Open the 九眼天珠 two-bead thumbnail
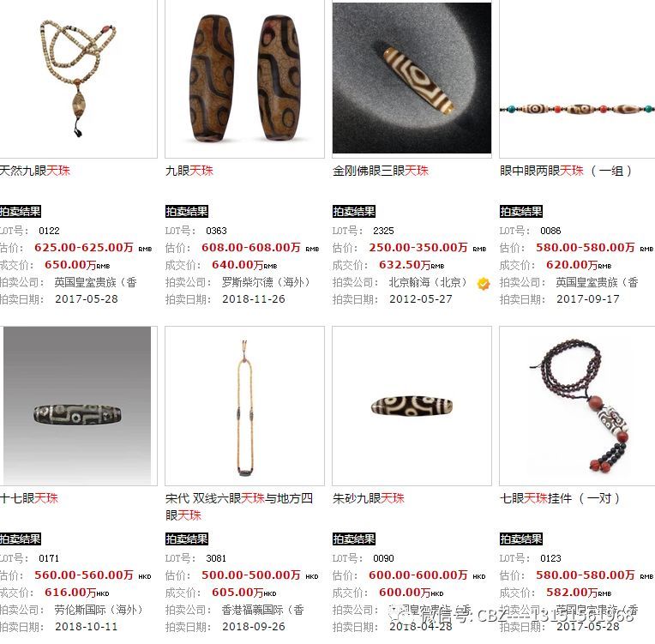This screenshot has height=644, width=655. (x=245, y=79)
